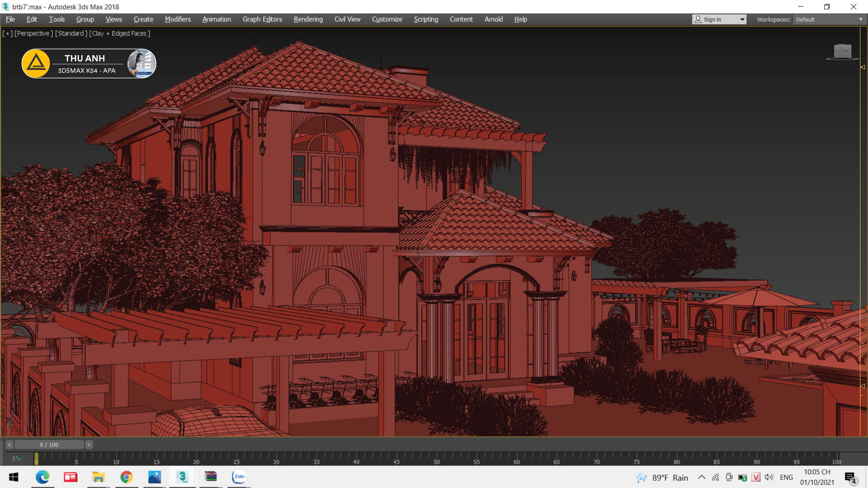The height and width of the screenshot is (488, 868).
Task: Show hidden system tray icons chevron
Action: 702,477
